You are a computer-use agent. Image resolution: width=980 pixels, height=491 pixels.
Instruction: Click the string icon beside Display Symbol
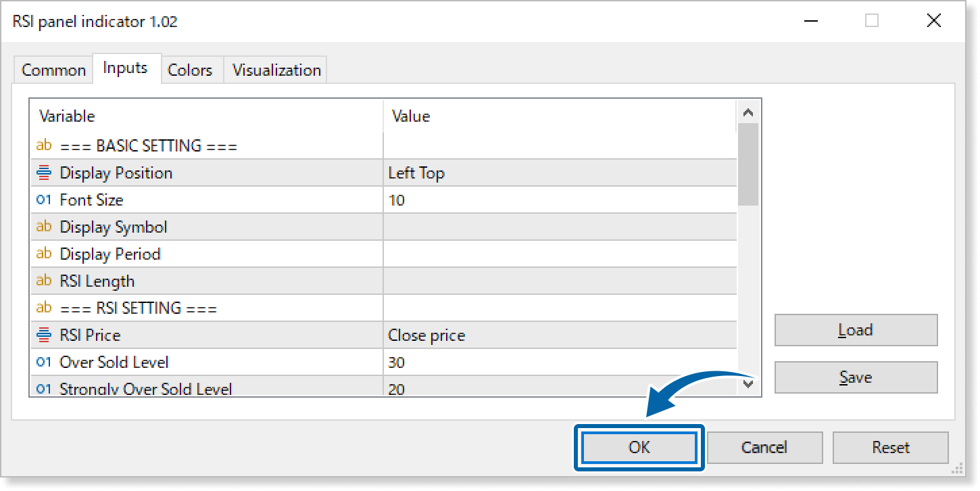click(x=44, y=227)
